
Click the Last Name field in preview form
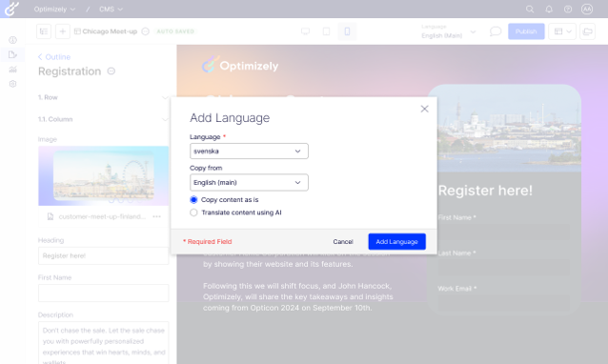(504, 267)
